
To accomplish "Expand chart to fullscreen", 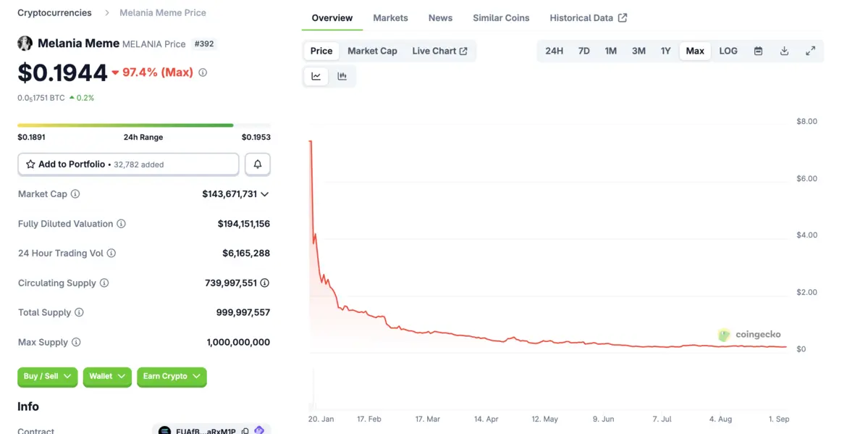I will coord(810,51).
